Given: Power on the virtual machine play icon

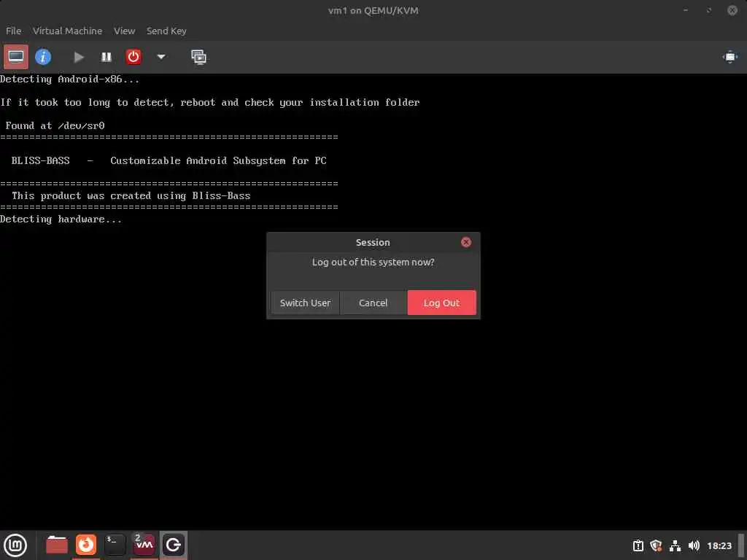Looking at the screenshot, I should pos(79,57).
